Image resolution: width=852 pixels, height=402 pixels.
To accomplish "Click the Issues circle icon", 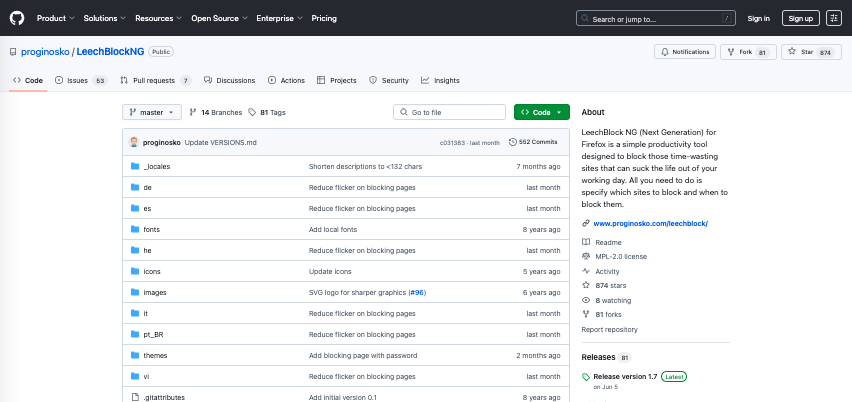I will [x=59, y=80].
